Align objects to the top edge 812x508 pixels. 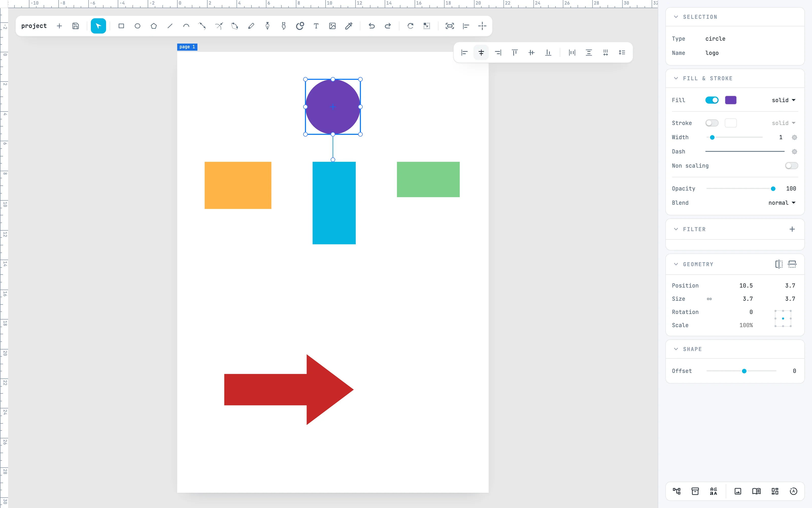point(515,52)
